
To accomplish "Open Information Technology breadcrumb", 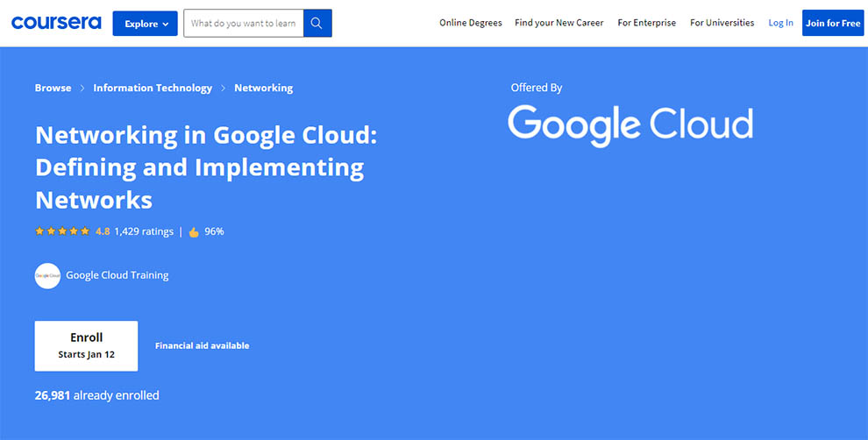I will [x=153, y=88].
